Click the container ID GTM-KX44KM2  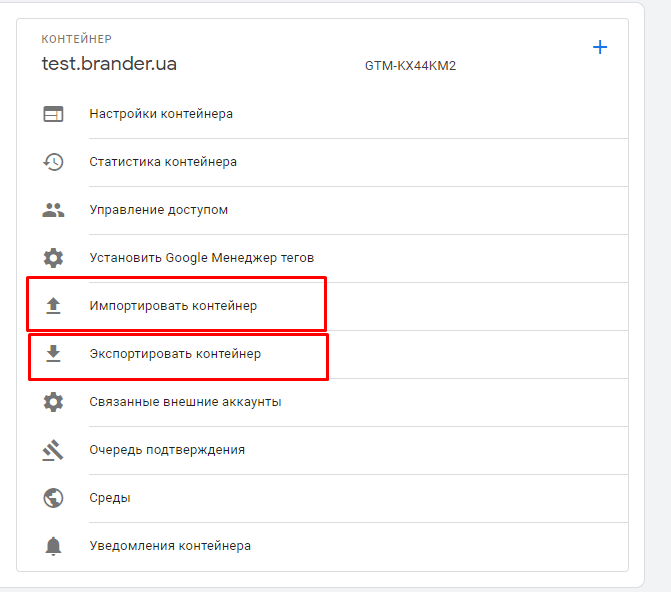click(x=411, y=67)
